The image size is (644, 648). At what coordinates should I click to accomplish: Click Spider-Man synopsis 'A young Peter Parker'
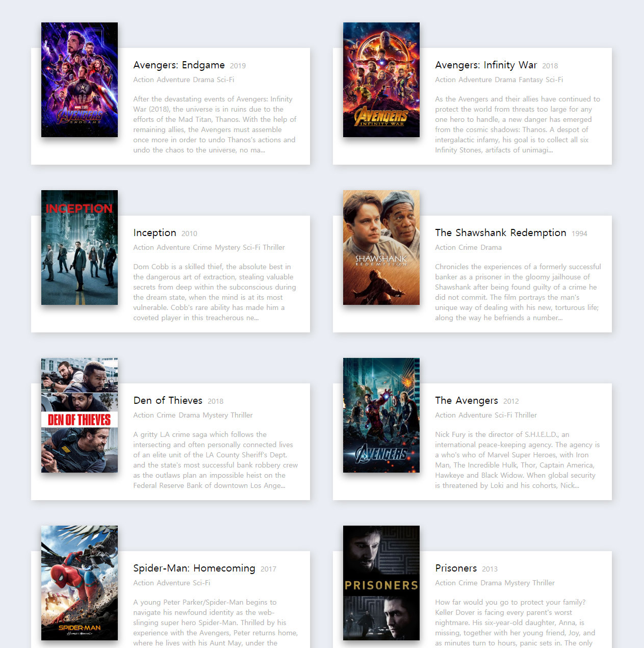click(216, 623)
